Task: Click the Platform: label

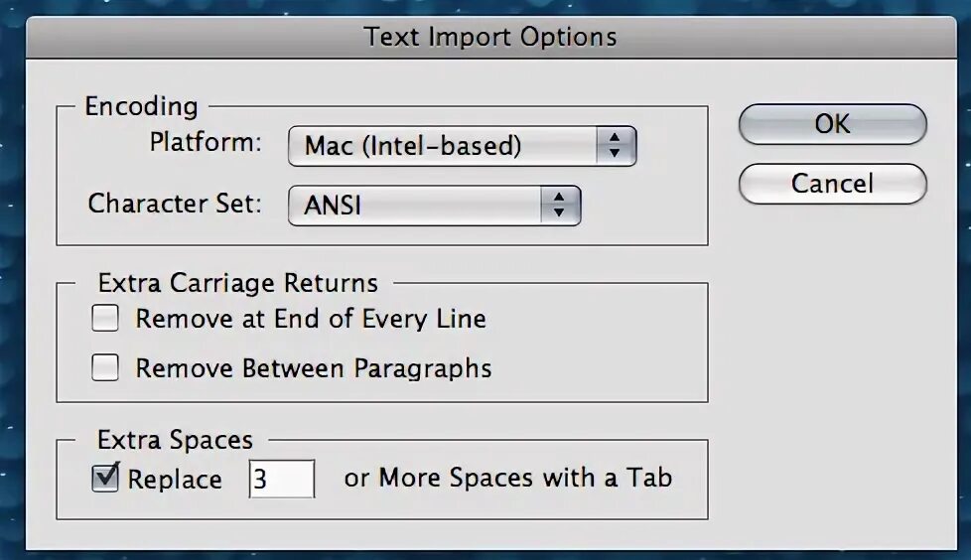Action: (206, 143)
